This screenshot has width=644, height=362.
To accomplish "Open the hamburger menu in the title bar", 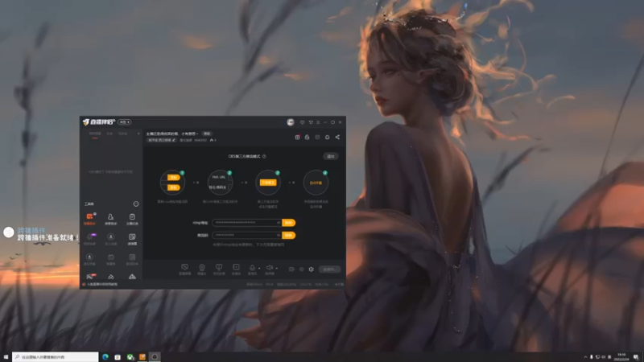I will (x=318, y=122).
